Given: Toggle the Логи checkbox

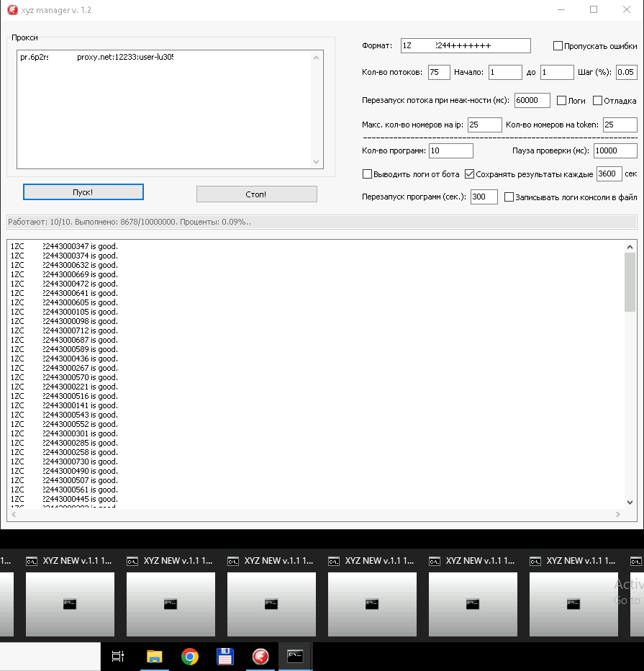Looking at the screenshot, I should click(x=561, y=101).
